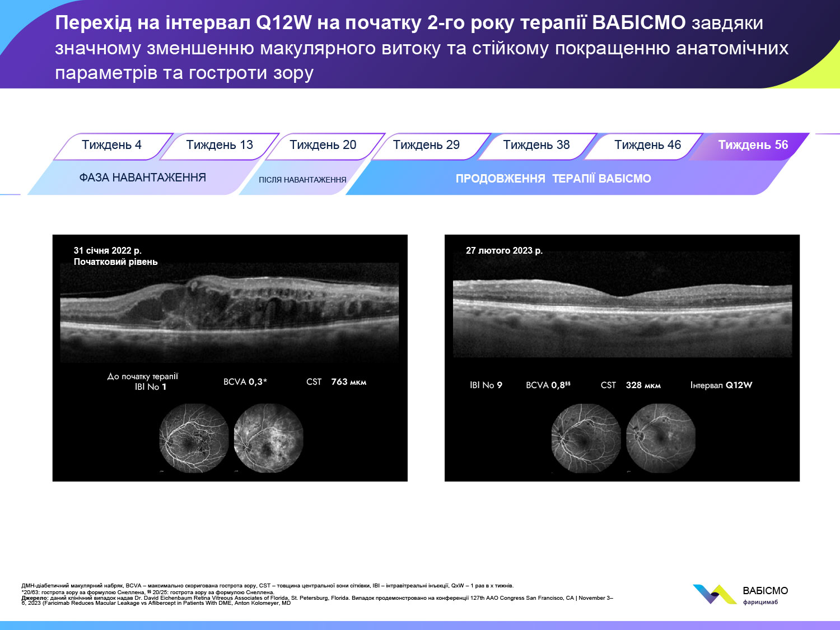Screen dimensions: 840x630
Task: Click the 'Джерело:' source footnote
Action: [318, 600]
